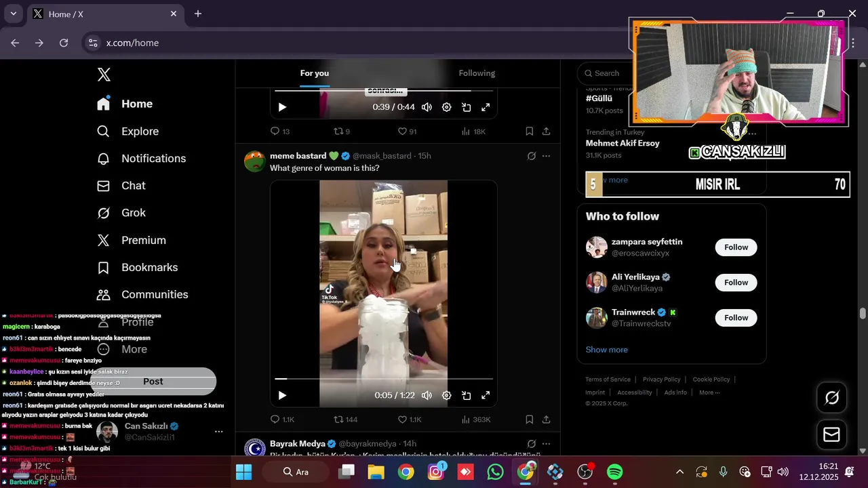Open Premium in the sidebar

point(131,241)
